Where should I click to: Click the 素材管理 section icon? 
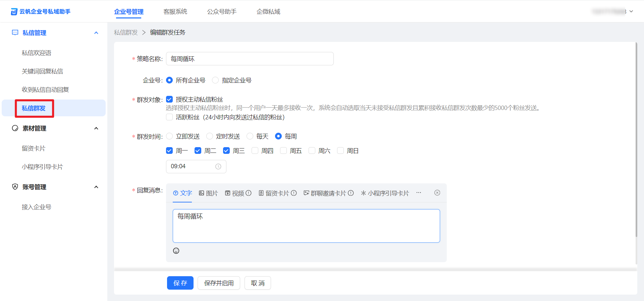point(15,128)
